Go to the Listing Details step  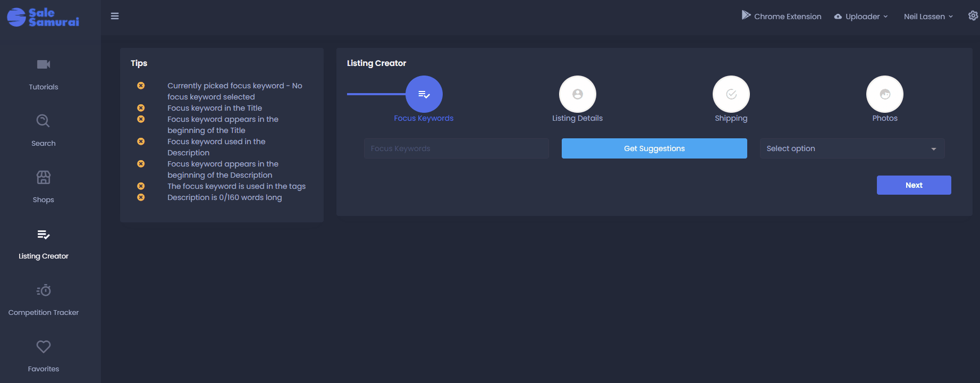pyautogui.click(x=578, y=94)
